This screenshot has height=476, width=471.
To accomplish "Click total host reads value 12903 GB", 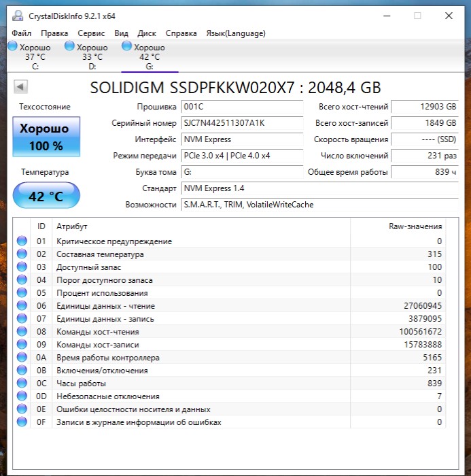I will coord(425,107).
